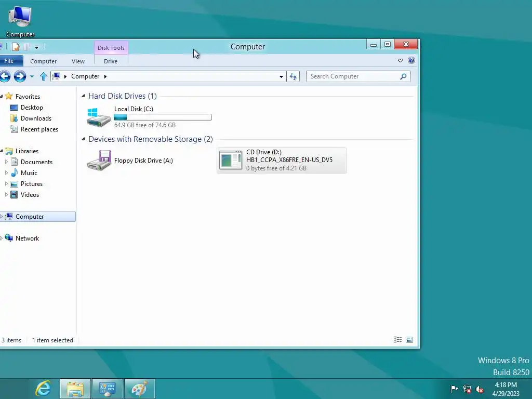Open the File ribbon menu

click(10, 61)
